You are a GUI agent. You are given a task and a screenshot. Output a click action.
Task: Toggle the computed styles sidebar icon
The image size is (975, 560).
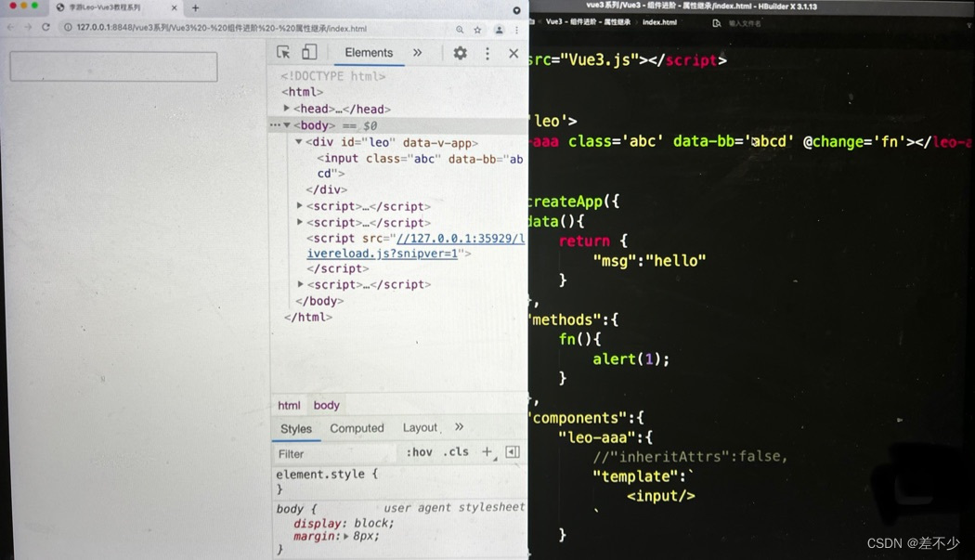pos(513,452)
